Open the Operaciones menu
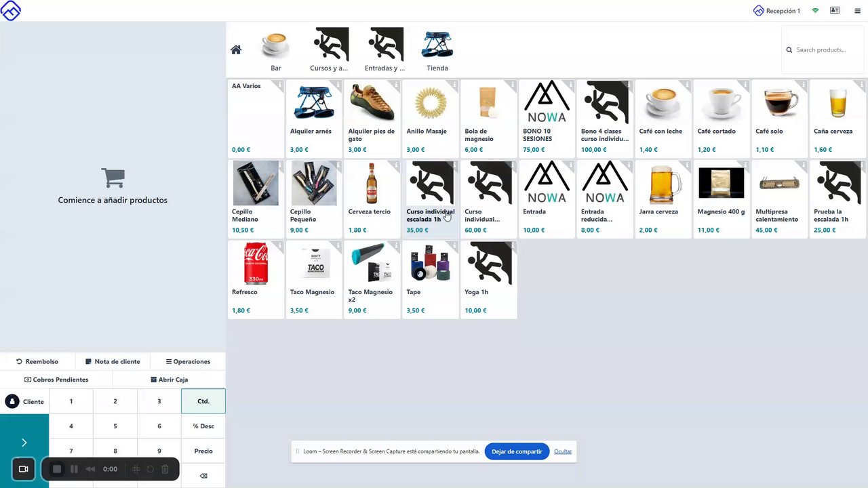 188,361
